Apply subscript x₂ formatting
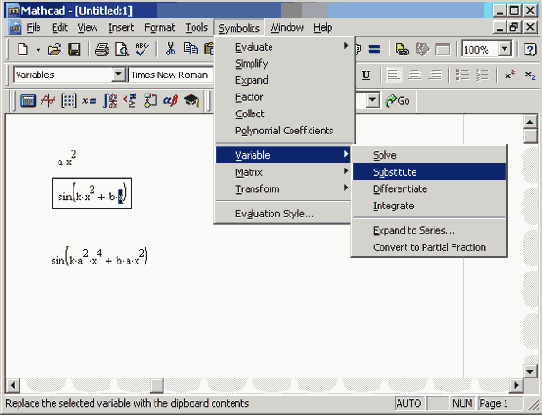This screenshot has height=415, width=542. [530, 75]
